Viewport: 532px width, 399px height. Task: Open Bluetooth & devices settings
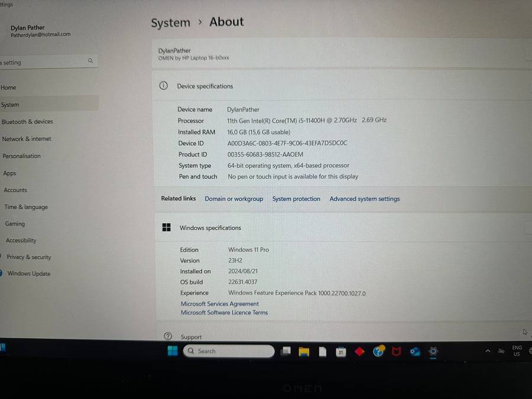27,122
